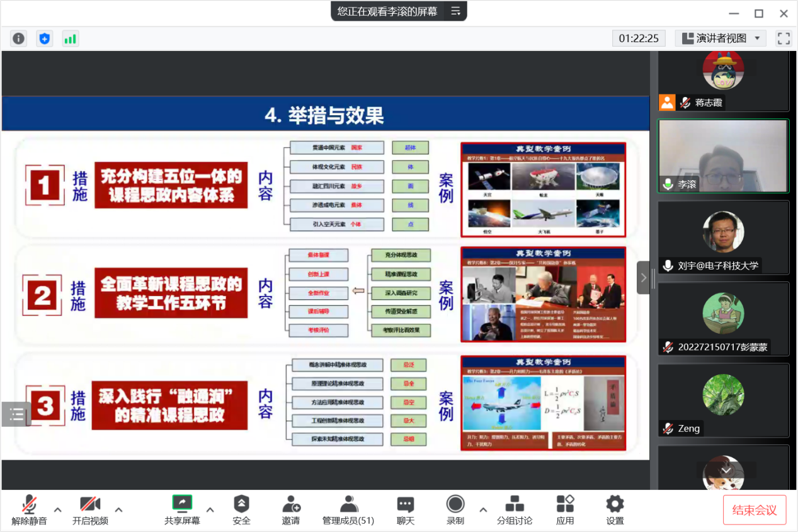Turn on camera with 开启视频
The height and width of the screenshot is (532, 798).
[90, 510]
